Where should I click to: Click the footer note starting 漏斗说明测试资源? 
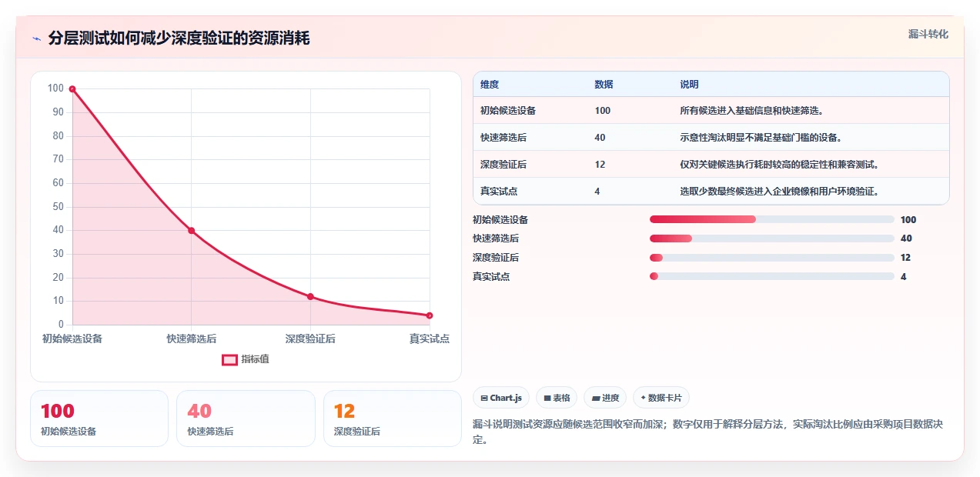(x=708, y=432)
